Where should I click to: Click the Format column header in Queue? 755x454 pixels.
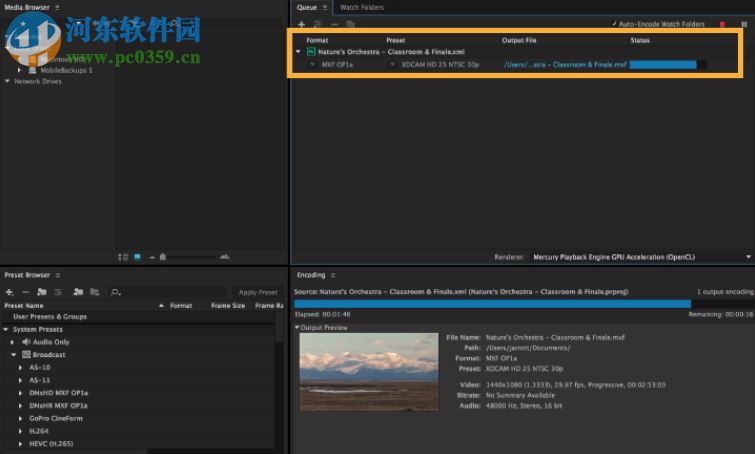317,40
